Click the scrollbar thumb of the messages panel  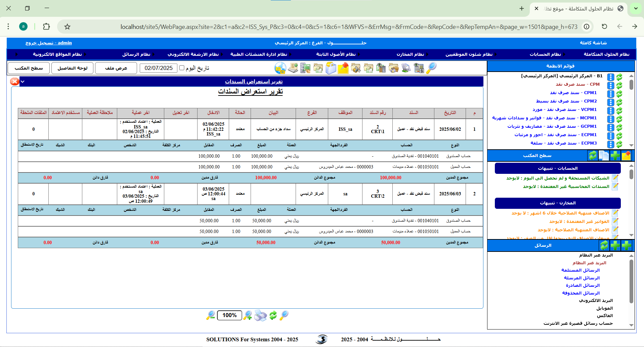click(x=631, y=281)
